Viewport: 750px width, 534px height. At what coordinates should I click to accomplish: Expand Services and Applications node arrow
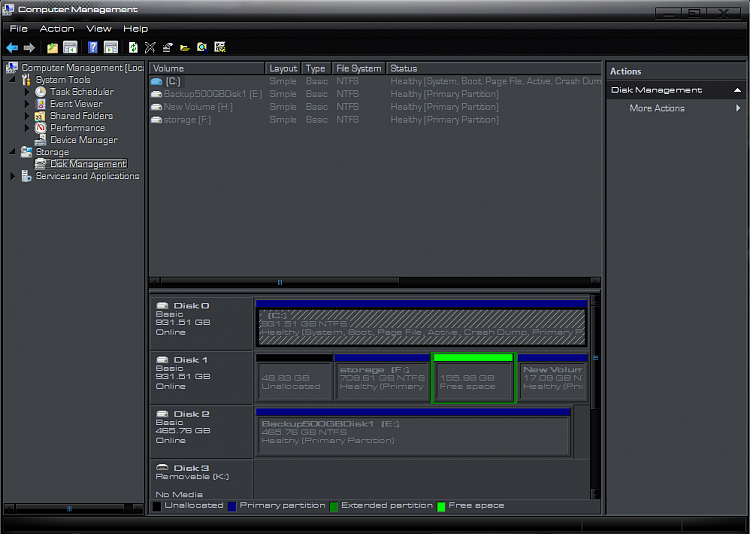click(13, 176)
